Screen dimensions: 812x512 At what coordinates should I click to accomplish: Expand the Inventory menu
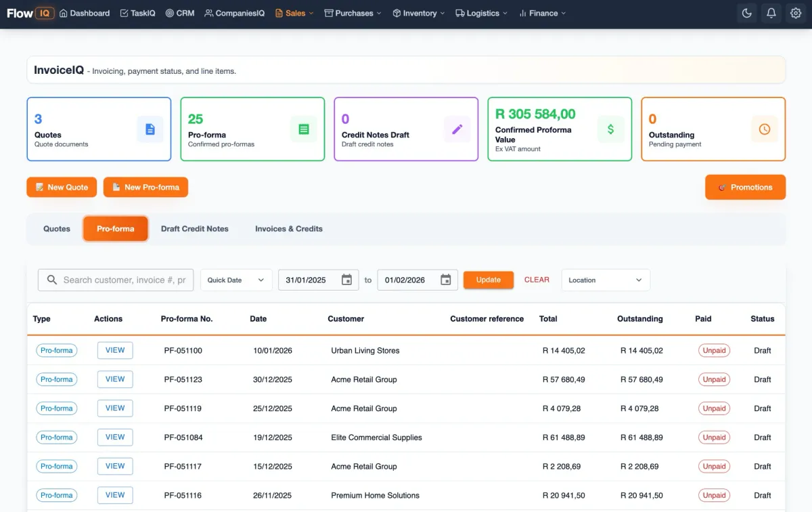point(419,13)
